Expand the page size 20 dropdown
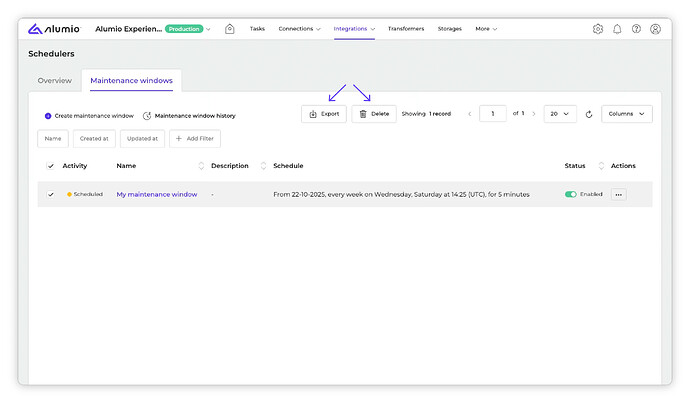 [560, 114]
